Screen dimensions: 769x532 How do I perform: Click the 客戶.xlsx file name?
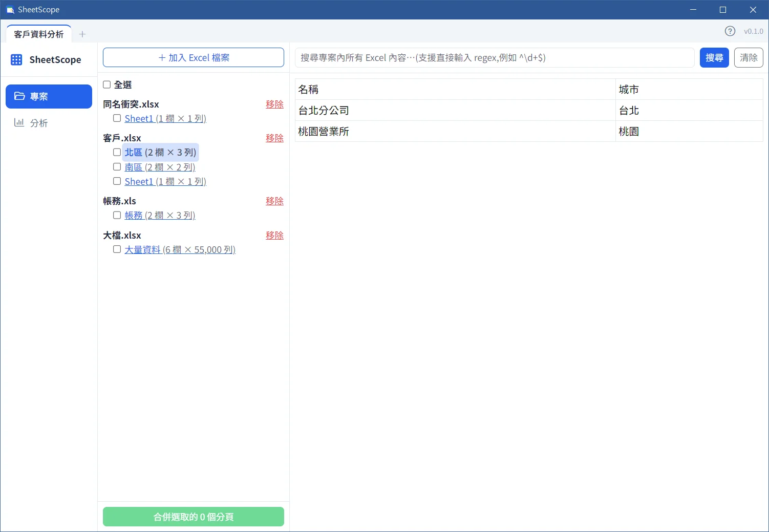pos(122,138)
